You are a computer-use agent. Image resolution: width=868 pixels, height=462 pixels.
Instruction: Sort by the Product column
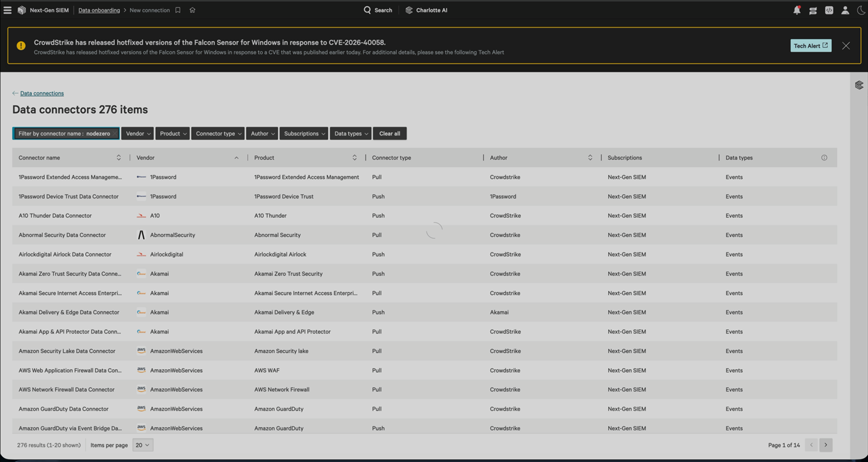(x=354, y=157)
